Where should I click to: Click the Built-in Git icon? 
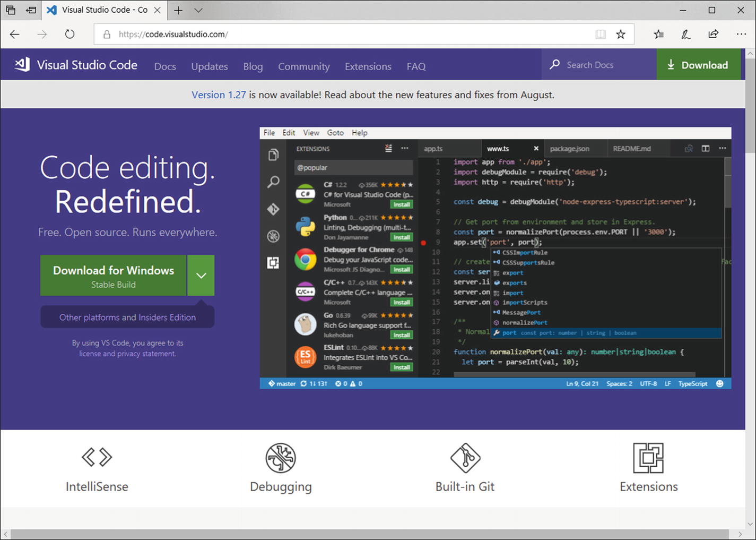tap(465, 458)
